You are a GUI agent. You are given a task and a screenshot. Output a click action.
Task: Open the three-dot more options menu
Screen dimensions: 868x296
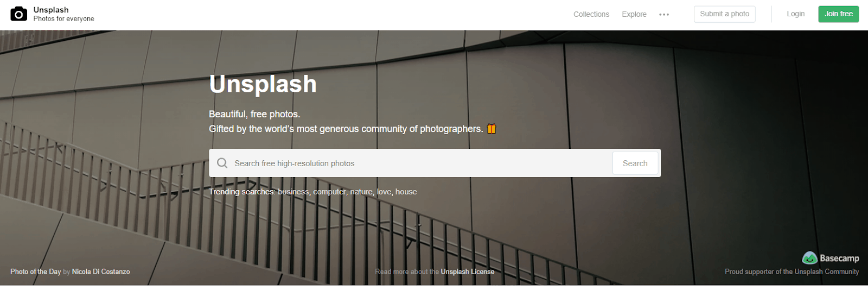point(664,15)
